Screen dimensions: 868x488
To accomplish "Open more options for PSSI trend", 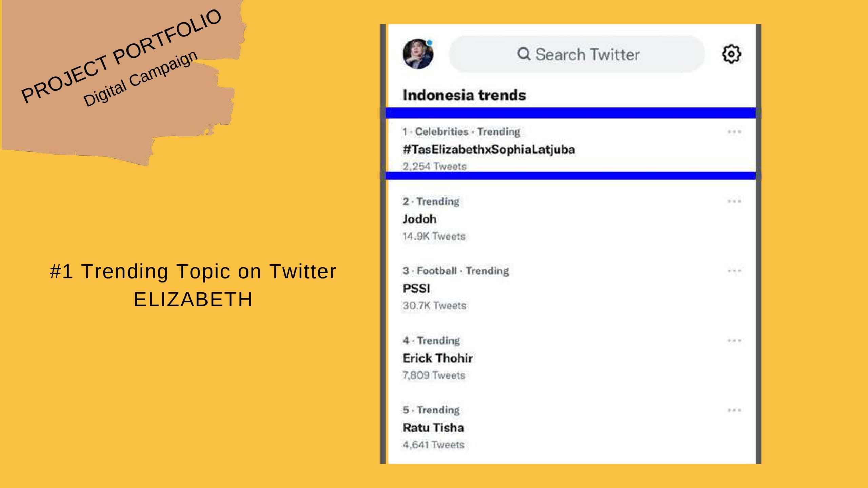I will tap(734, 271).
